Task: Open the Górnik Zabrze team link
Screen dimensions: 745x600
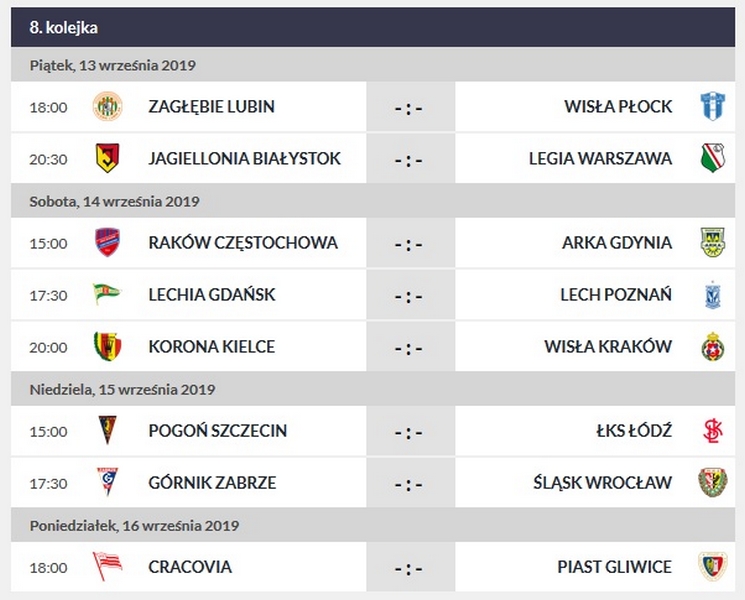Action: pos(211,483)
